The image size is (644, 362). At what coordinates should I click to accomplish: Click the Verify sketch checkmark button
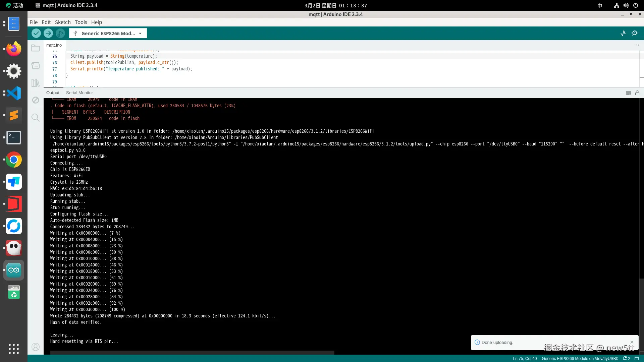coord(36,33)
